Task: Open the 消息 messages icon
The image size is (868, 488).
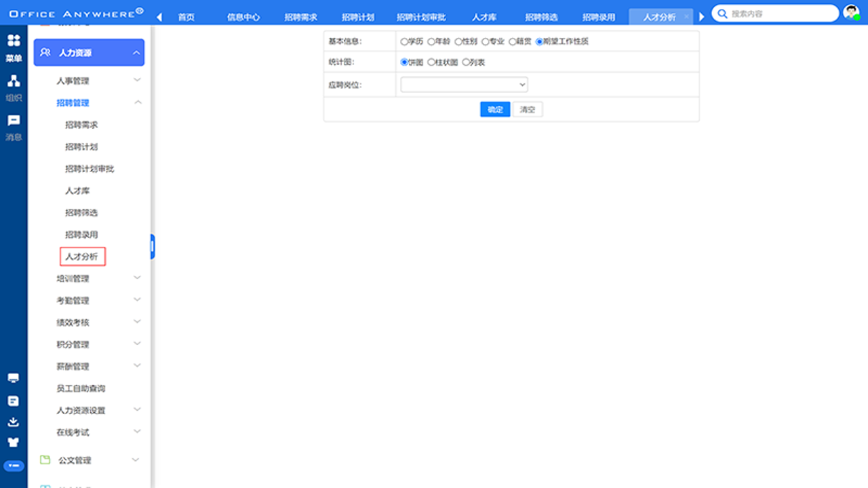Action: [14, 121]
